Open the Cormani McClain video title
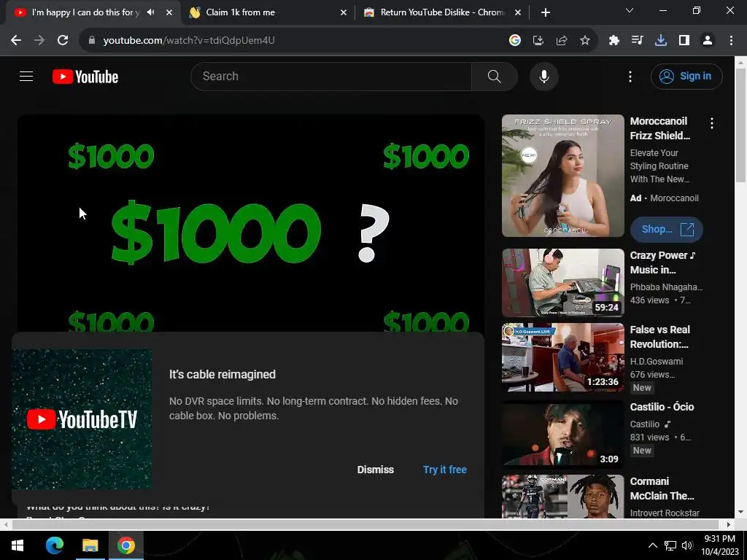The height and width of the screenshot is (560, 747). [662, 489]
